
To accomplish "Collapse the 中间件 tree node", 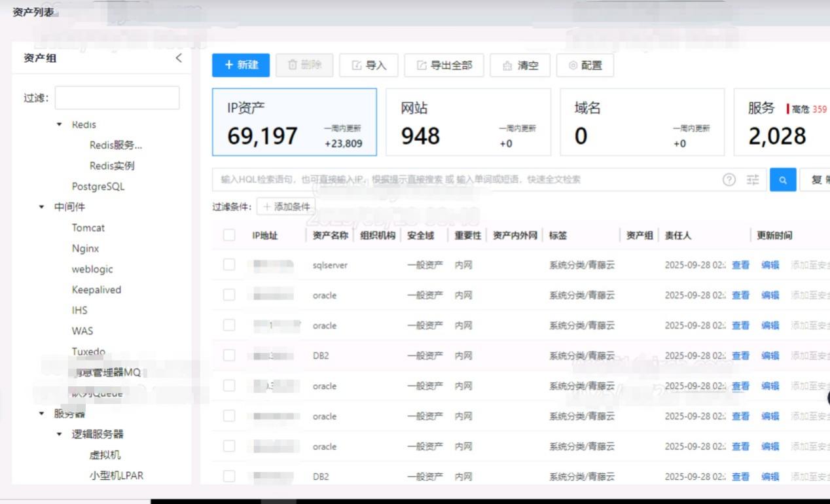I will click(x=42, y=207).
